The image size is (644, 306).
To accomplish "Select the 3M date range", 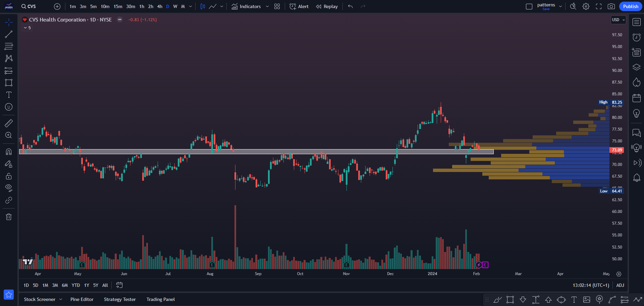I will click(x=55, y=285).
